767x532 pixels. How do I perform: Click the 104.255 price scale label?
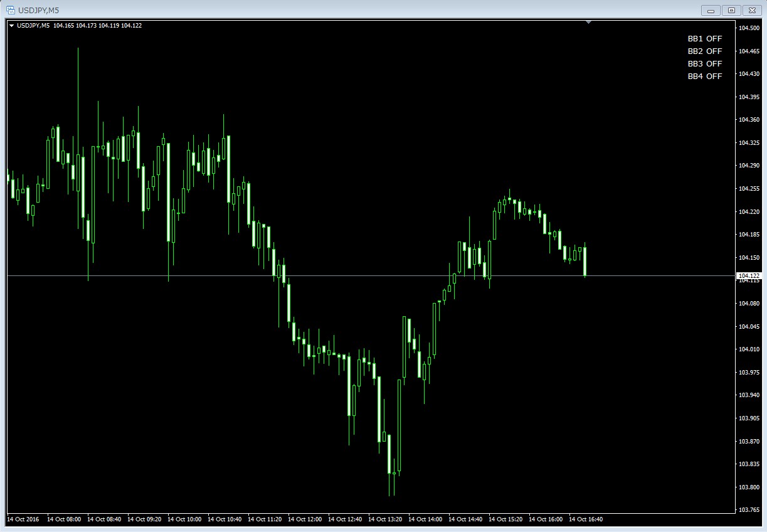(x=749, y=189)
